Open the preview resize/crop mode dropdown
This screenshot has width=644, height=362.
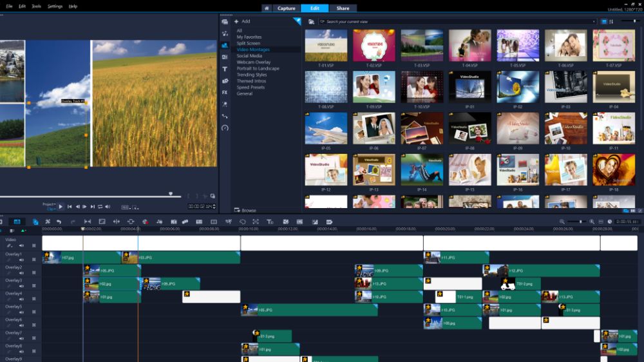pos(135,207)
